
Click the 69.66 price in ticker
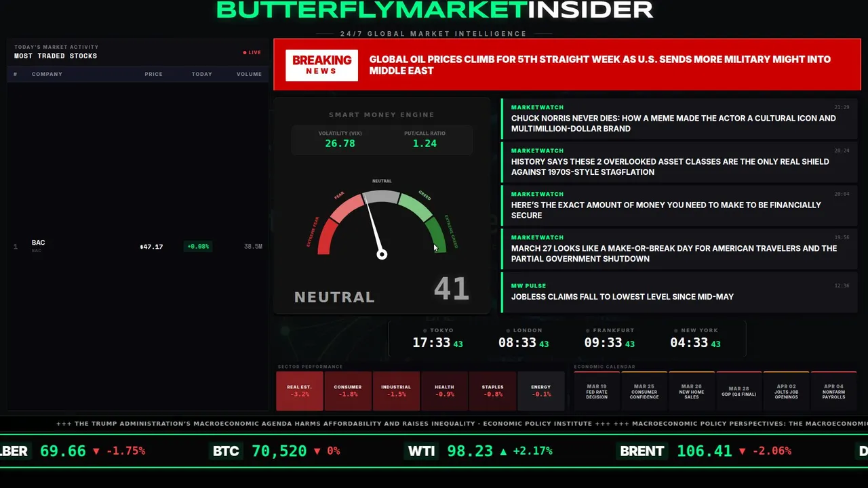click(x=63, y=451)
